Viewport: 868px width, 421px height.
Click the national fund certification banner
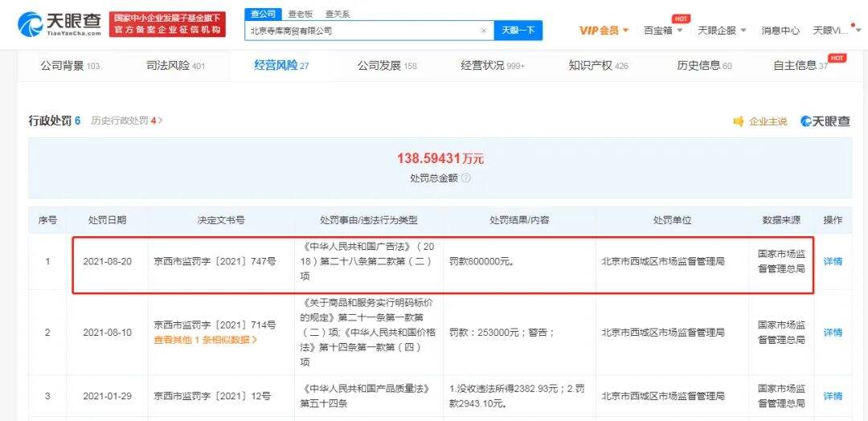(167, 24)
